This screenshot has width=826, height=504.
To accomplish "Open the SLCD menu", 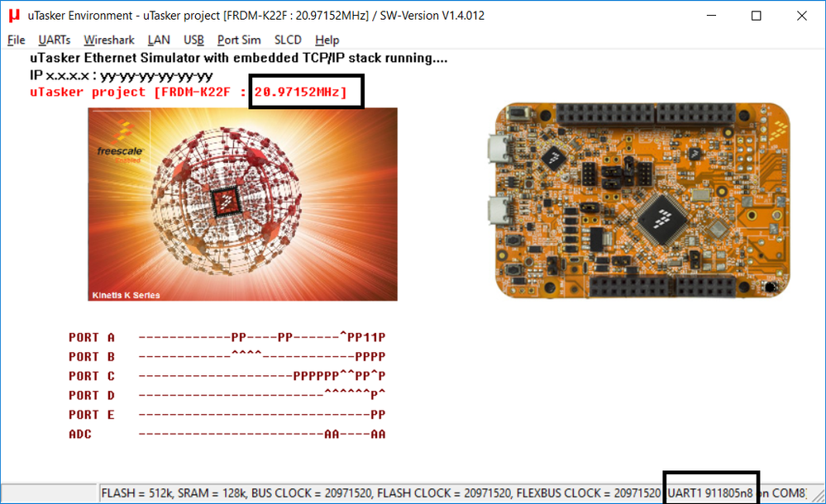I will point(288,40).
